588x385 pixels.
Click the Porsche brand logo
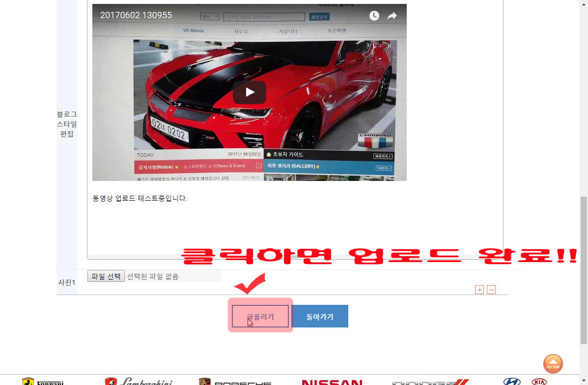pyautogui.click(x=235, y=381)
